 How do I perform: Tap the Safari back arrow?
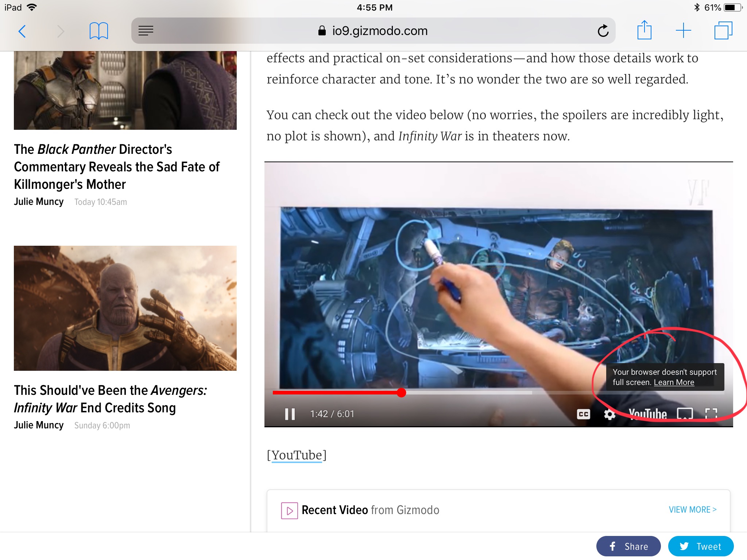[22, 31]
